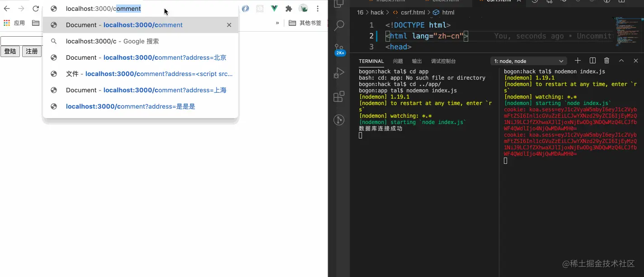
Task: Maximize panel with the up chevron
Action: [x=621, y=61]
